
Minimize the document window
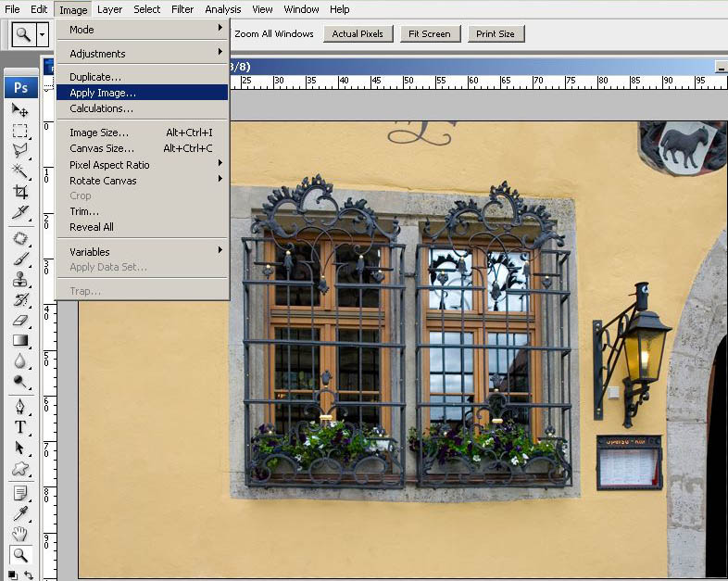point(721,68)
